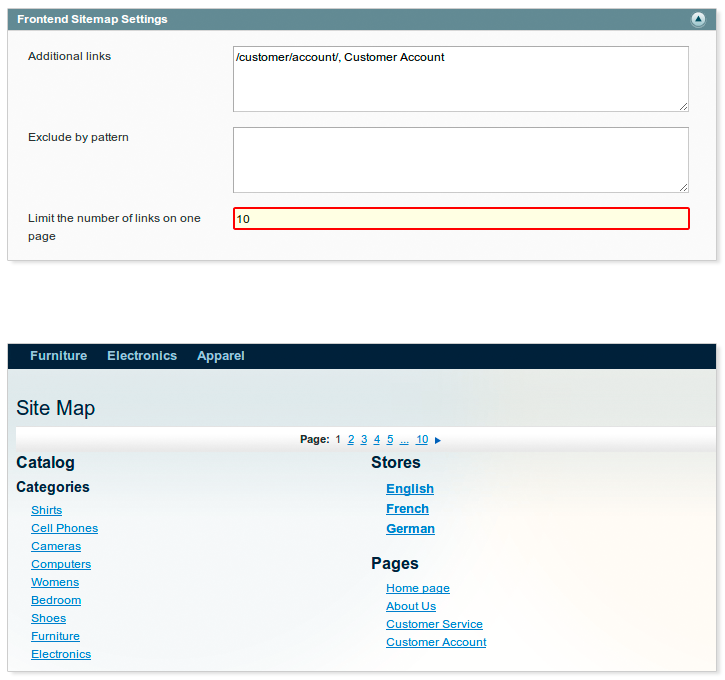Click the Additional links text area
Screen dimensions: 725x680
(x=460, y=79)
